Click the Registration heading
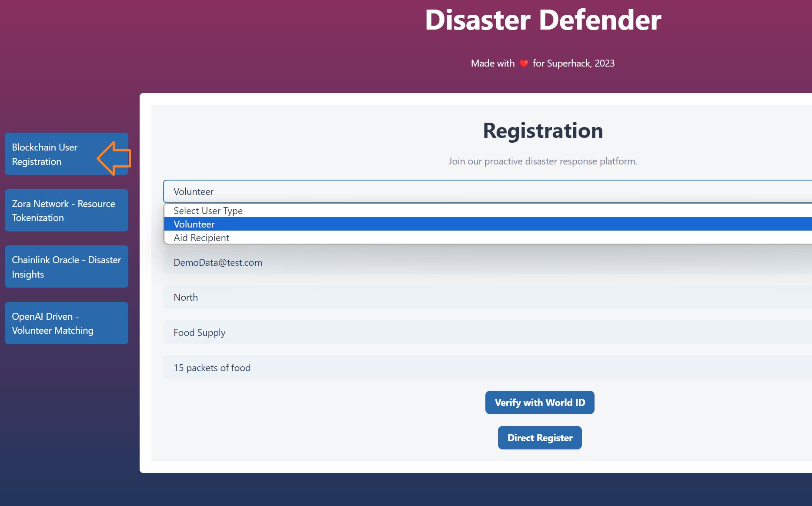This screenshot has width=812, height=506. coord(543,131)
